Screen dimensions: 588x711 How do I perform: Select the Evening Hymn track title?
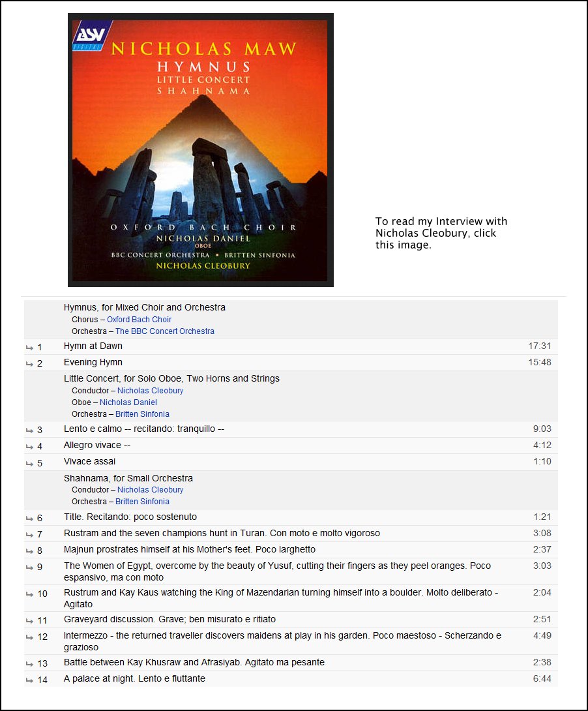pos(93,362)
